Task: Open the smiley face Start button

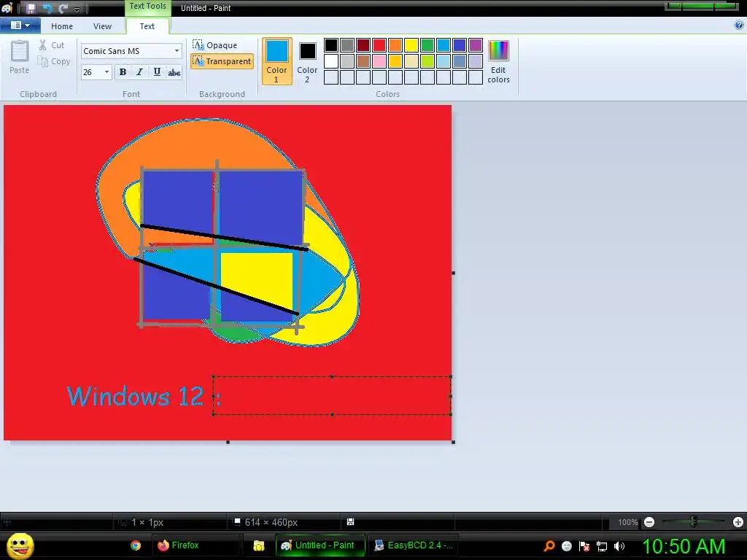Action: point(20,546)
